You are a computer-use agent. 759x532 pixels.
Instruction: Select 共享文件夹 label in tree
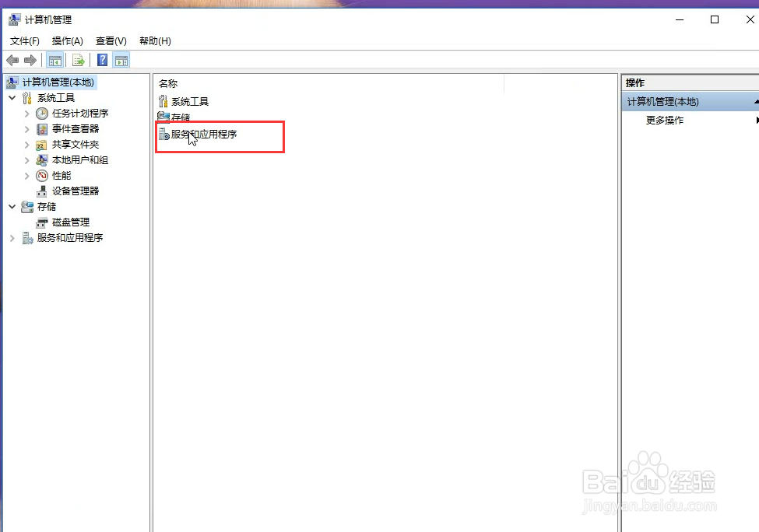coord(76,145)
